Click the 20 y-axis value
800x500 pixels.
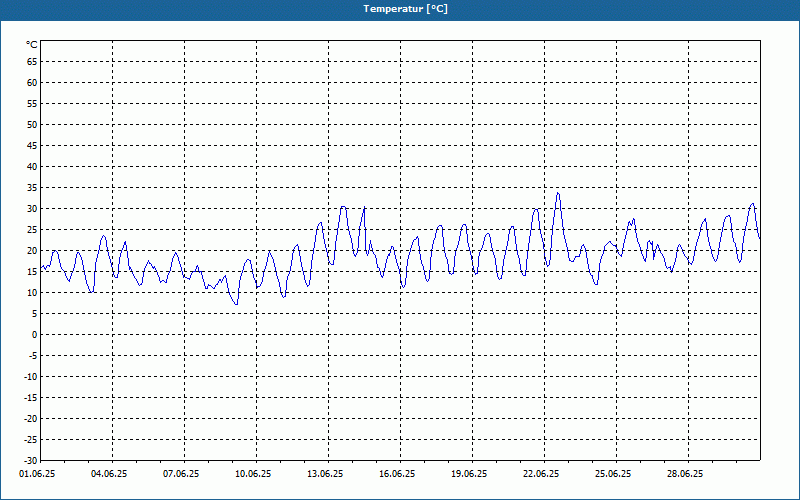[x=32, y=251]
